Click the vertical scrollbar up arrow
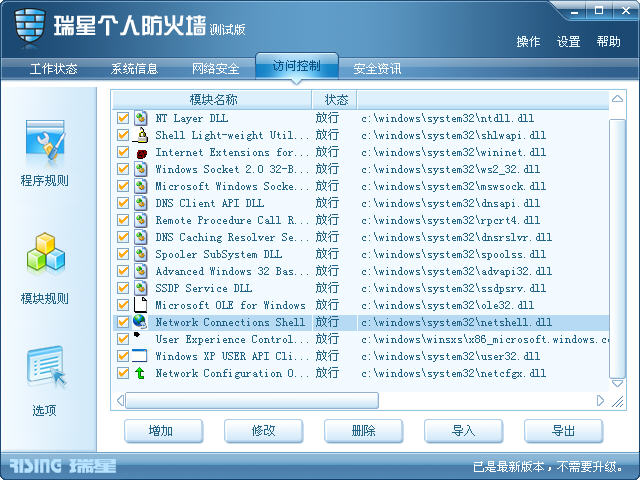 pyautogui.click(x=617, y=99)
